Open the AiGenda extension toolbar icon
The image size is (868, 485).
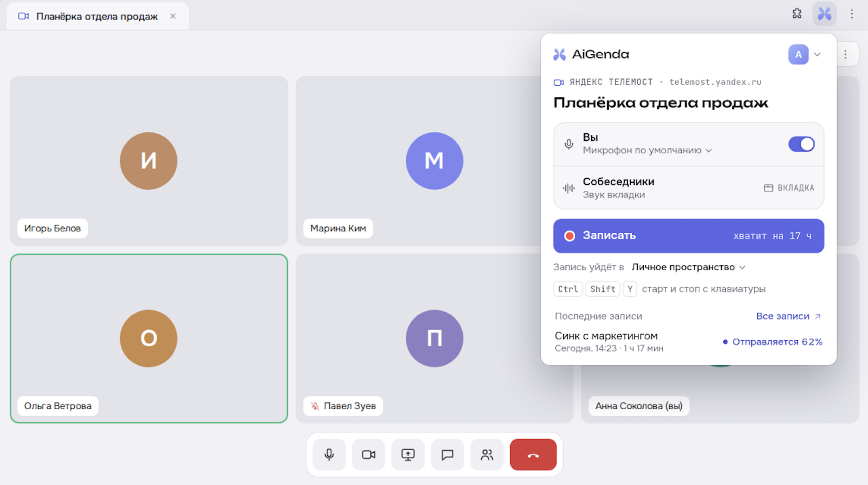(x=824, y=14)
